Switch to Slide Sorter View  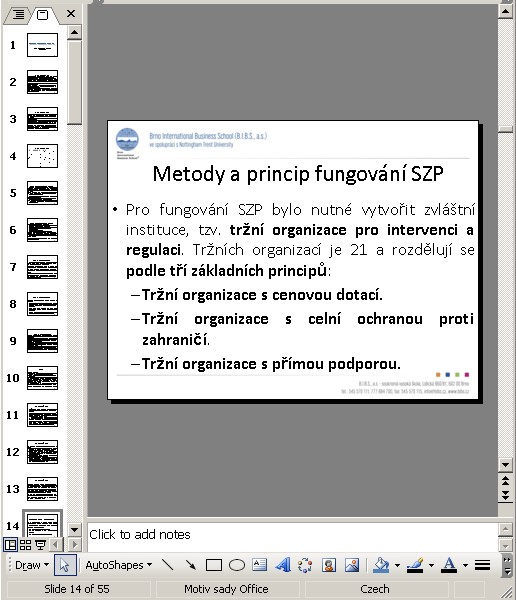(25, 544)
